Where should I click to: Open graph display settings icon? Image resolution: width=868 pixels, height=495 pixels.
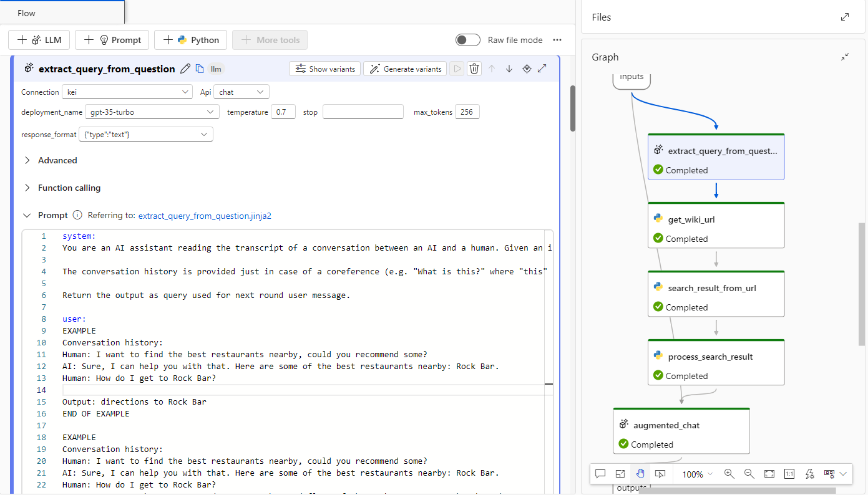pyautogui.click(x=829, y=474)
